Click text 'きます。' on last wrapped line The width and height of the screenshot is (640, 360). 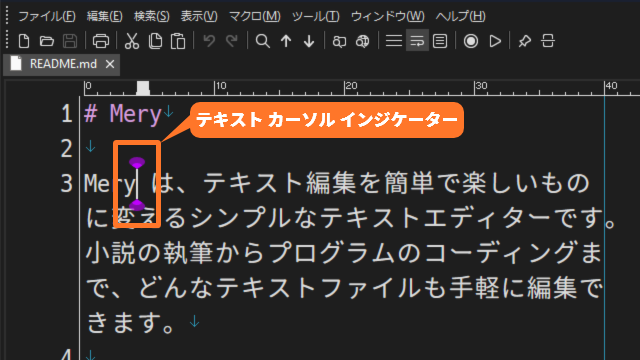pyautogui.click(x=131, y=322)
